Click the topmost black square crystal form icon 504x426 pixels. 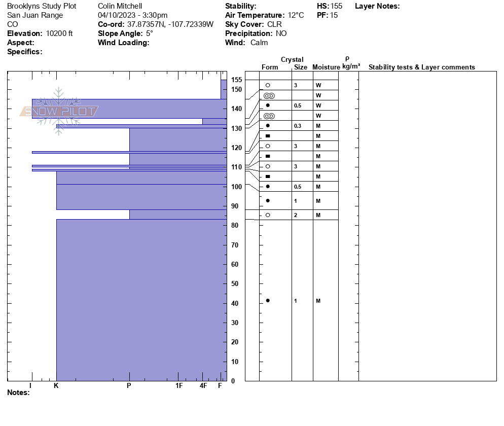pos(268,136)
